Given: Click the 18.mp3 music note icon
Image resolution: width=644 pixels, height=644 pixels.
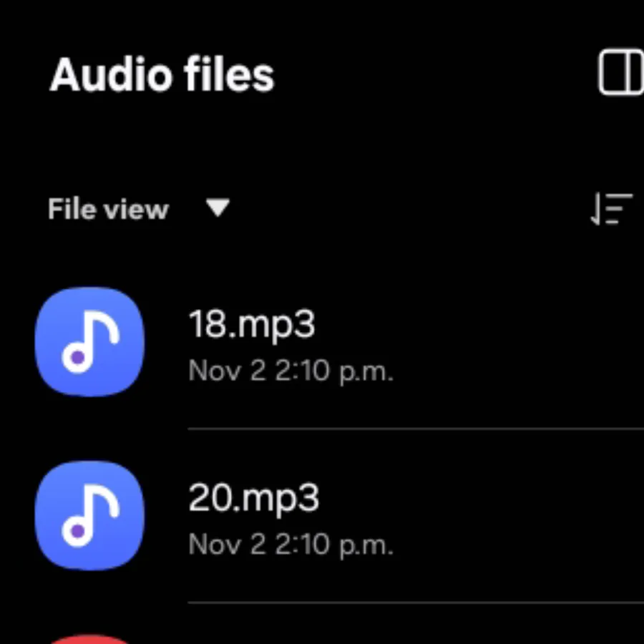Looking at the screenshot, I should point(89,341).
